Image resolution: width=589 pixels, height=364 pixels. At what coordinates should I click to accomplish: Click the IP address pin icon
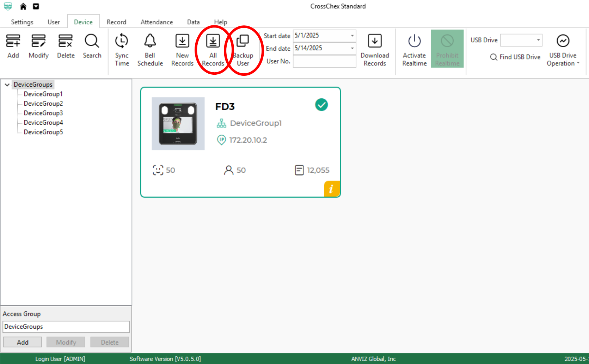tap(221, 140)
